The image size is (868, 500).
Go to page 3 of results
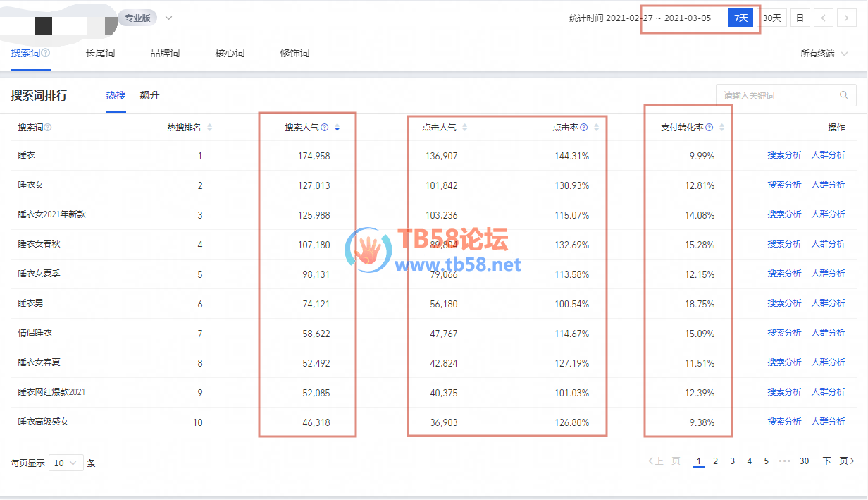pyautogui.click(x=732, y=461)
